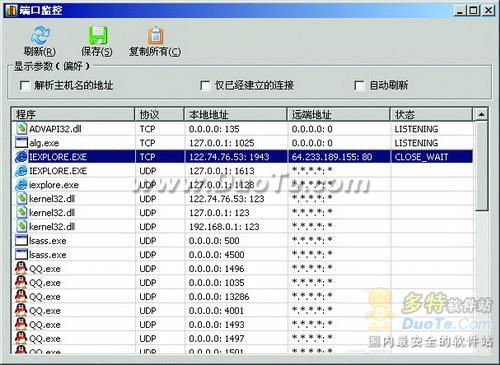Click kernel32.dll icon for 127.0.0.1: 123
Image resolution: width=500 pixels, height=365 pixels.
[22, 213]
